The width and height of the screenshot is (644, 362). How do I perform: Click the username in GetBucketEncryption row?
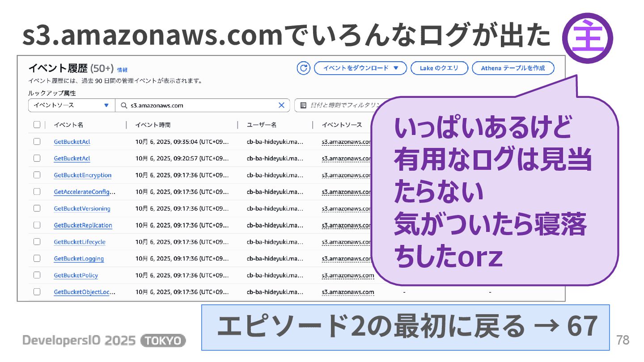pyautogui.click(x=275, y=175)
